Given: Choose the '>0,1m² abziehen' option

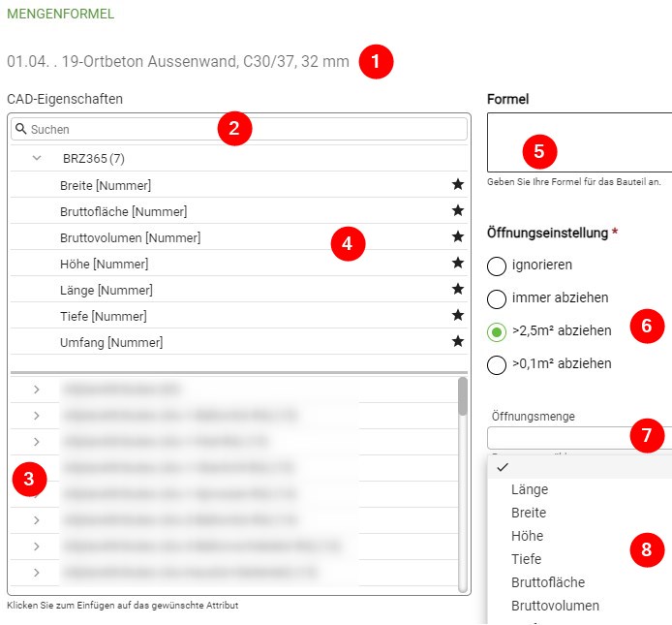Looking at the screenshot, I should 497,364.
